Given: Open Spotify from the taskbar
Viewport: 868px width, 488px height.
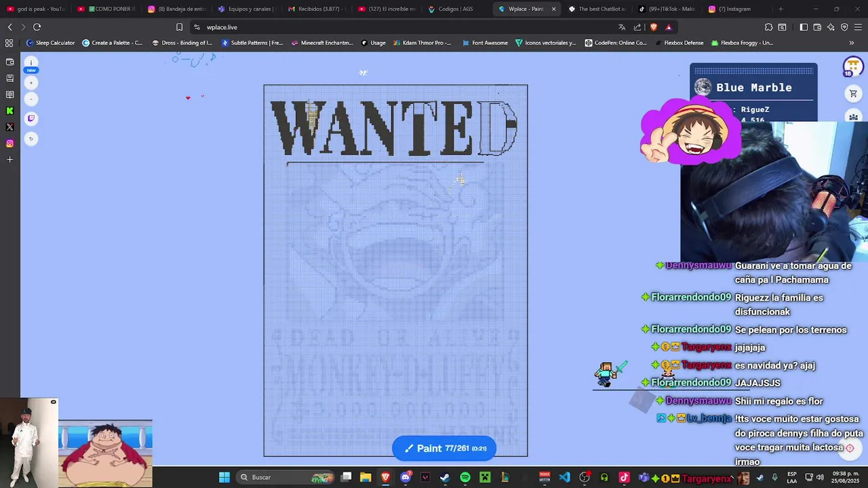Looking at the screenshot, I should coord(465,477).
